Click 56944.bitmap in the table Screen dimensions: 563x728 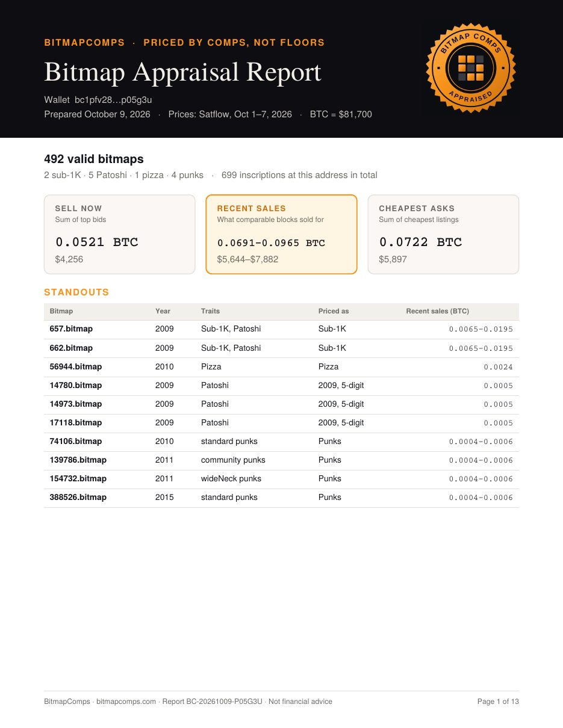click(x=76, y=366)
